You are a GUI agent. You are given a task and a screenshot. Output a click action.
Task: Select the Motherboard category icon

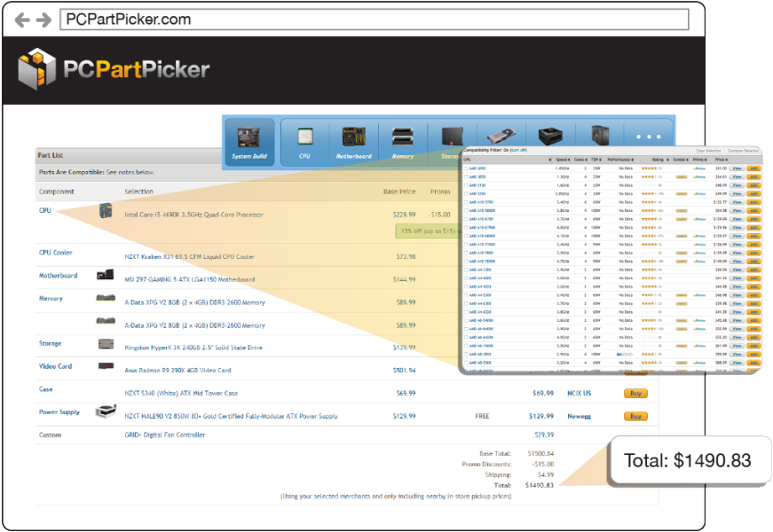tap(353, 142)
